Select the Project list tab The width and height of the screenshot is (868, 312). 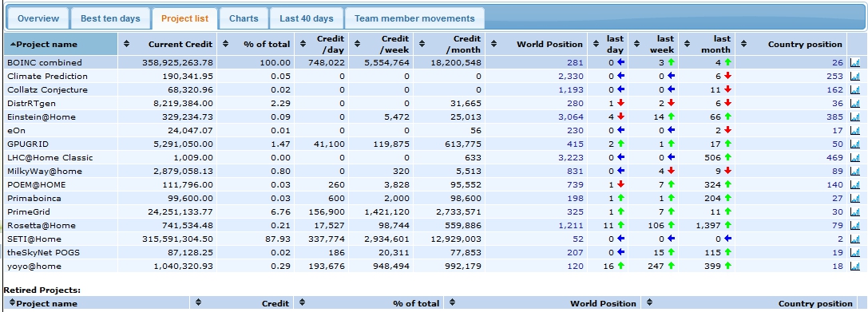[185, 18]
